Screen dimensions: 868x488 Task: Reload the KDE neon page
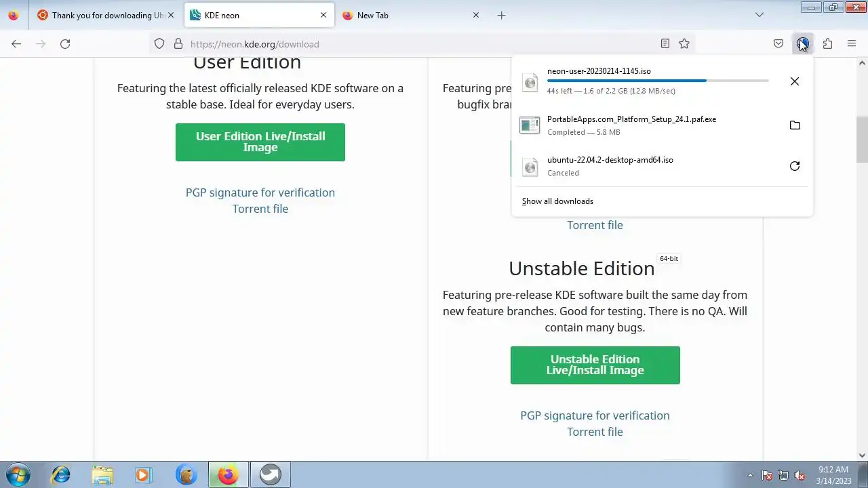click(x=65, y=44)
